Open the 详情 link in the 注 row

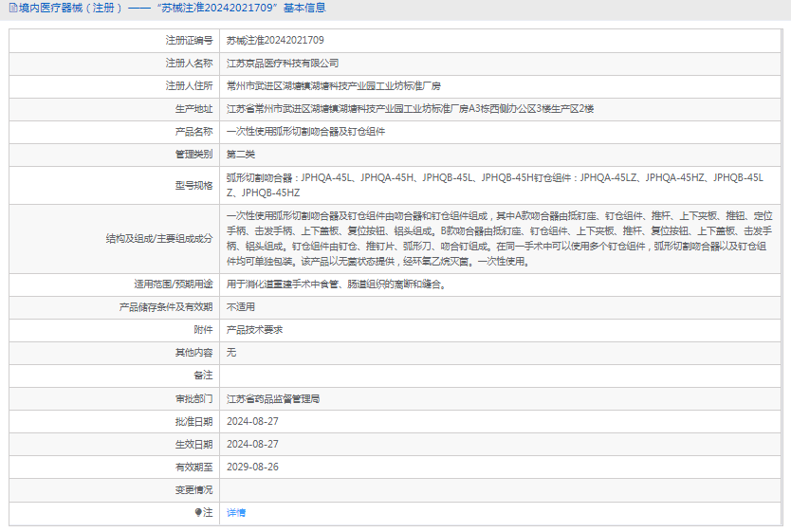[x=236, y=513]
